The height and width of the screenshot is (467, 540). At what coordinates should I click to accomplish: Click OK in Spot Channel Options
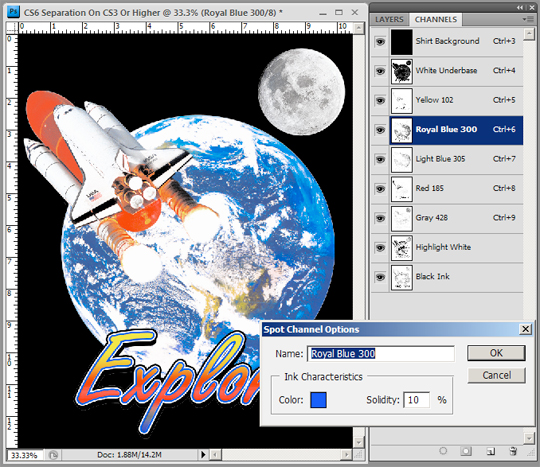point(496,353)
